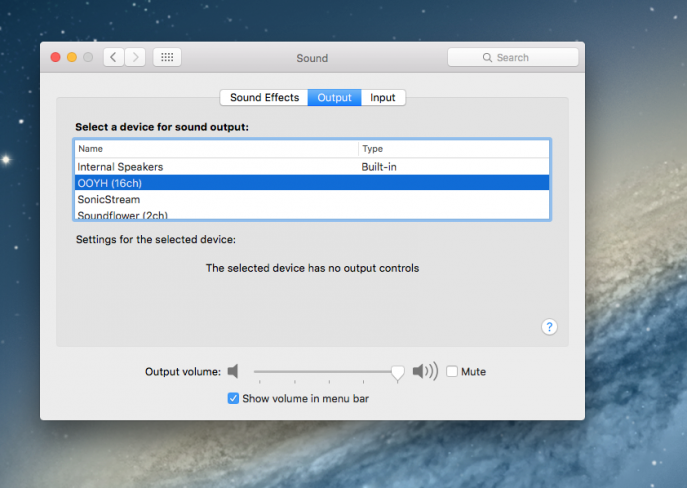Screen dimensions: 687x488
Task: Click the Built-in type cell
Action: tap(379, 167)
